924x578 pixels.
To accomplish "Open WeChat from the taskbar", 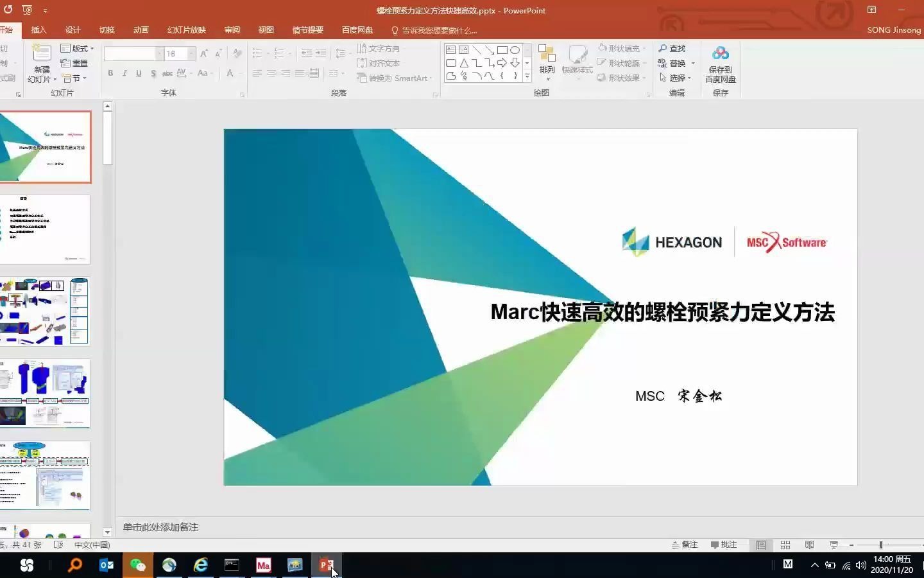I will click(x=138, y=565).
